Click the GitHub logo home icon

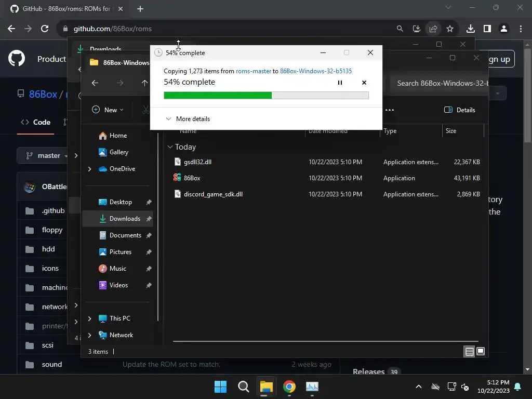coord(17,59)
